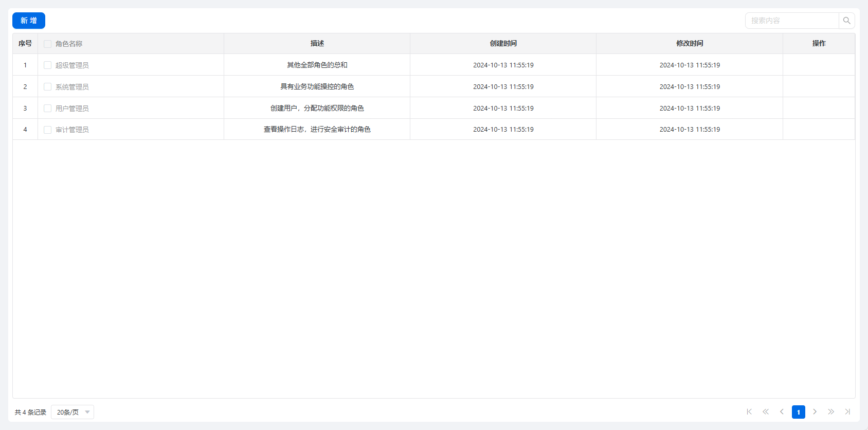Jump back several pages icon
The width and height of the screenshot is (868, 430).
[x=766, y=411]
